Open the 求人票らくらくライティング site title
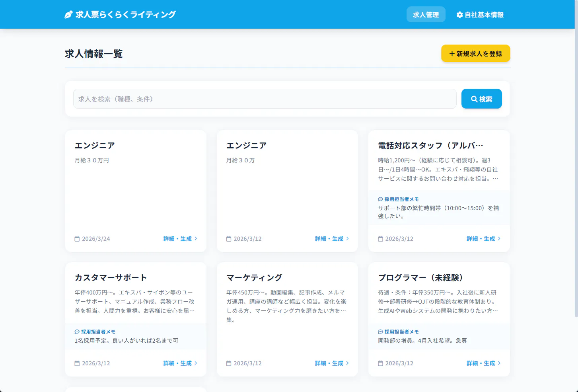 tap(125, 15)
